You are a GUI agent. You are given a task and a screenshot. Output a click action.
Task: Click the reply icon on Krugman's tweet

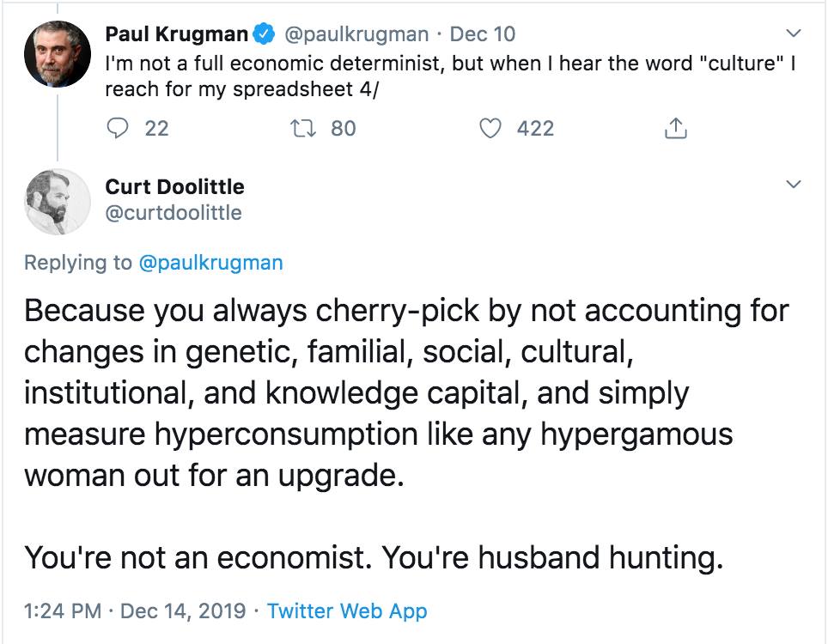click(x=118, y=129)
